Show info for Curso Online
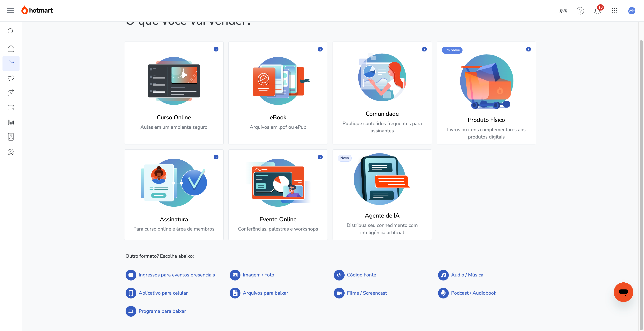This screenshot has height=331, width=644. tap(216, 49)
